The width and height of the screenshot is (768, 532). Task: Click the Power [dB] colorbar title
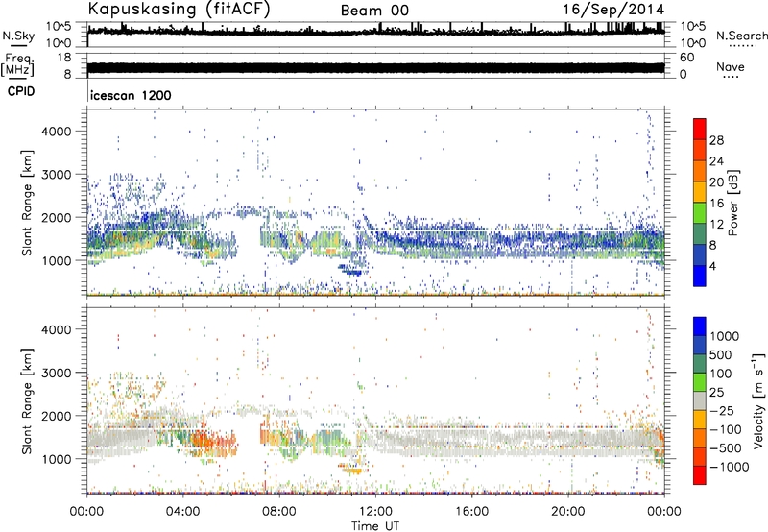click(x=732, y=203)
